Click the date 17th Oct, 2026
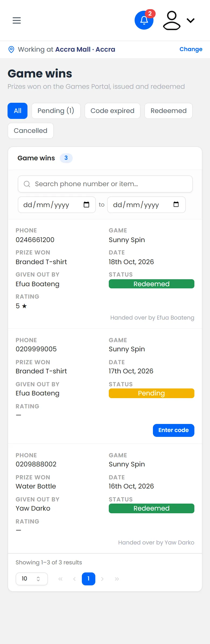This screenshot has height=644, width=210. [131, 371]
